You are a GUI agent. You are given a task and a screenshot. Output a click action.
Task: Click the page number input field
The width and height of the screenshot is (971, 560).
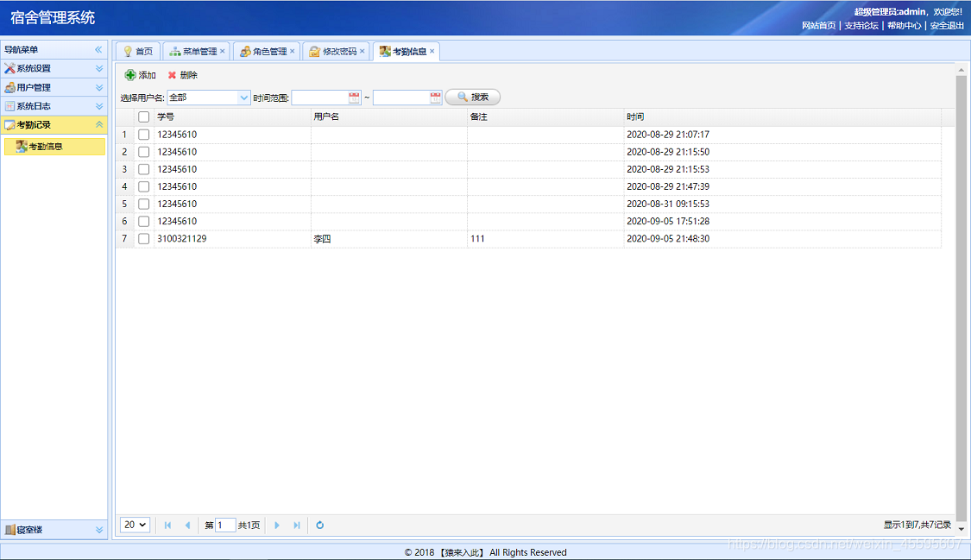point(224,525)
